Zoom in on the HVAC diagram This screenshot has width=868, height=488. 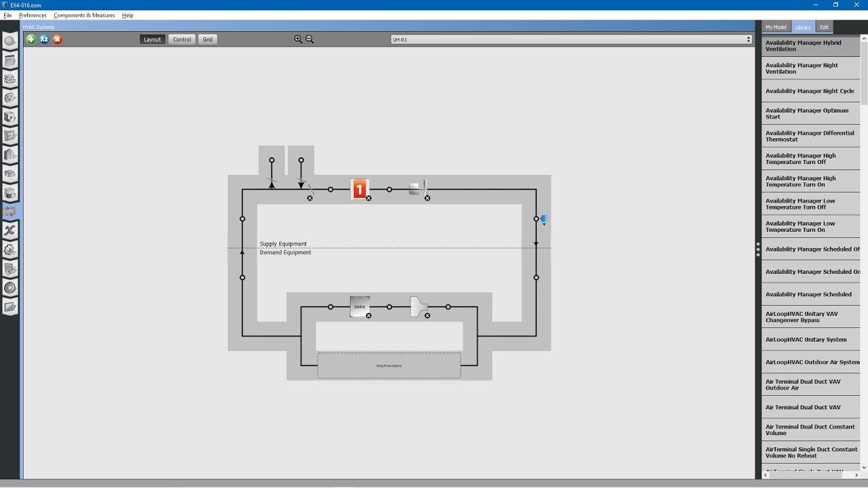tap(298, 39)
